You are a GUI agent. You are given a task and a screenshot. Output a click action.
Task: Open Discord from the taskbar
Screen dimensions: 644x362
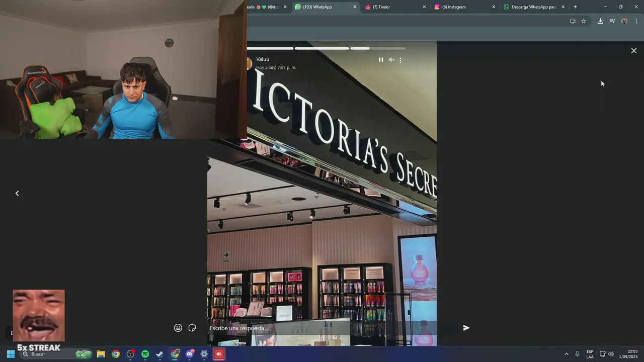tap(190, 354)
